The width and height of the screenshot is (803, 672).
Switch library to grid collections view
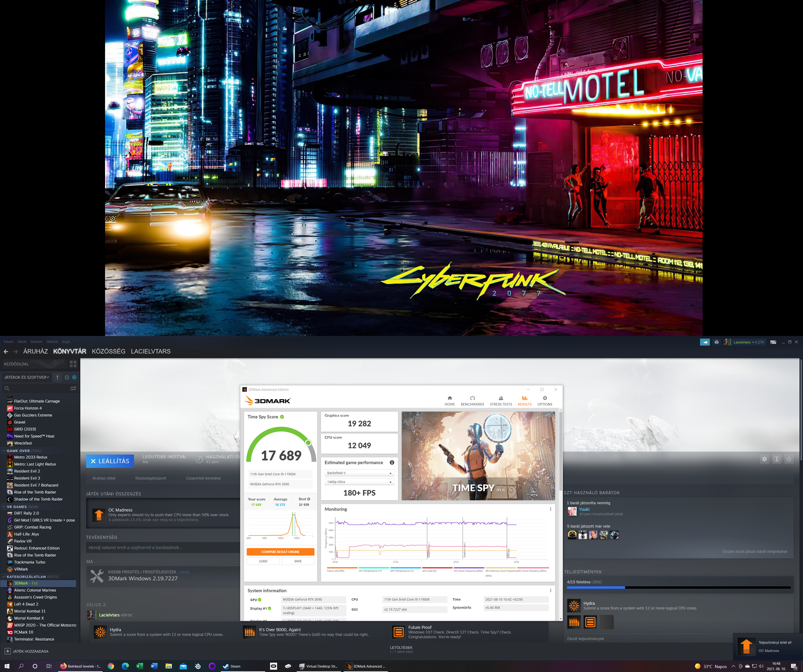tap(73, 364)
